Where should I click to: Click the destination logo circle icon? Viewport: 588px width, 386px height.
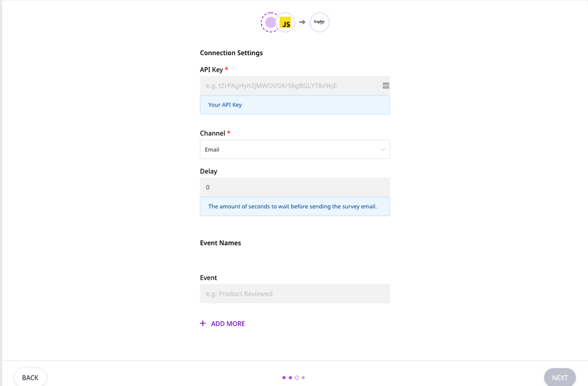pyautogui.click(x=320, y=23)
